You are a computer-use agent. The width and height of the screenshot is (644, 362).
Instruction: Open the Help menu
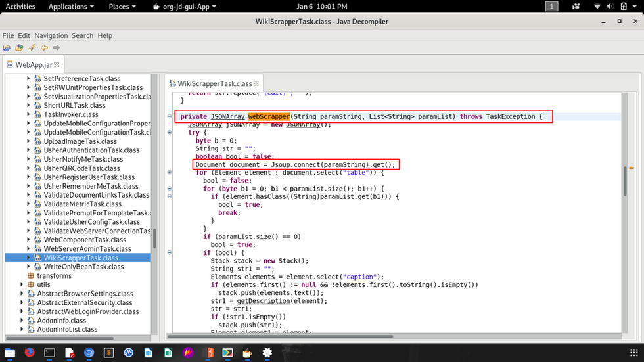104,35
